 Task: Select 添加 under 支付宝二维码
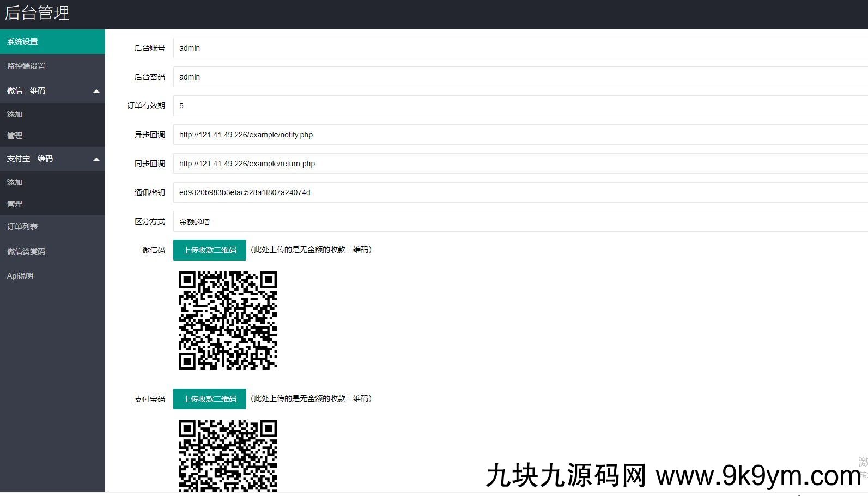pos(15,182)
